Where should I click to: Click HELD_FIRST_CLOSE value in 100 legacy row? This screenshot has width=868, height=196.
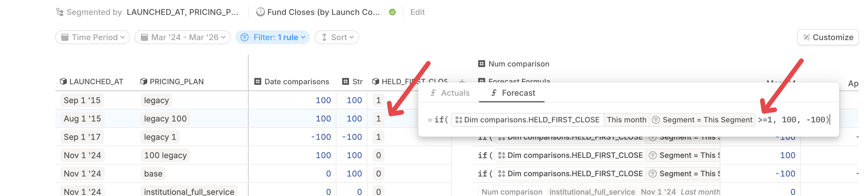coord(378,155)
